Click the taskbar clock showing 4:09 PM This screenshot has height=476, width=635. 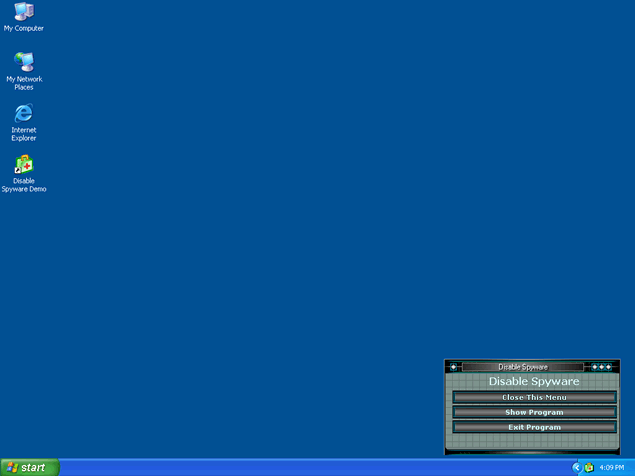611,467
